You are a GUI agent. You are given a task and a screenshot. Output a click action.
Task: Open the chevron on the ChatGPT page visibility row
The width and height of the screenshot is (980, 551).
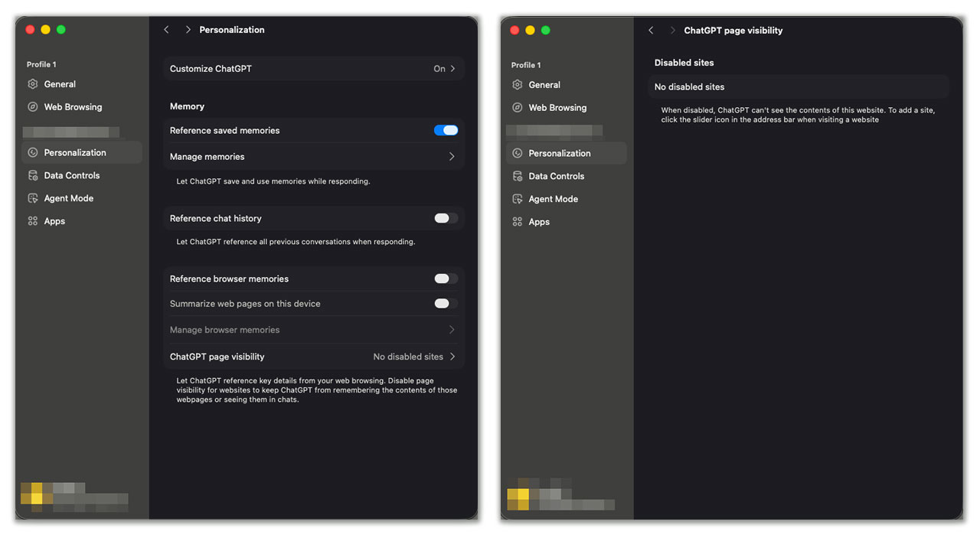[452, 357]
